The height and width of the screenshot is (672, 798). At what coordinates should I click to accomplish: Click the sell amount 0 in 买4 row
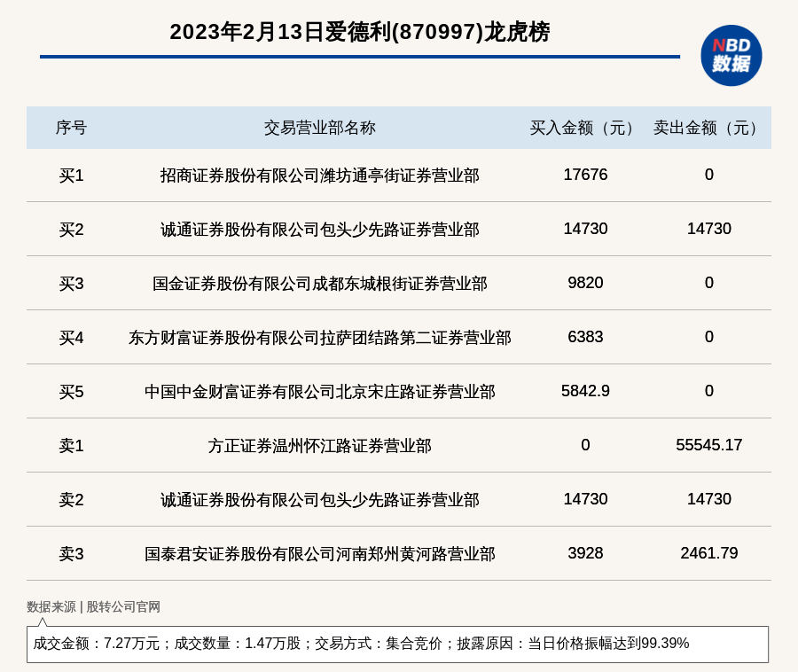709,337
